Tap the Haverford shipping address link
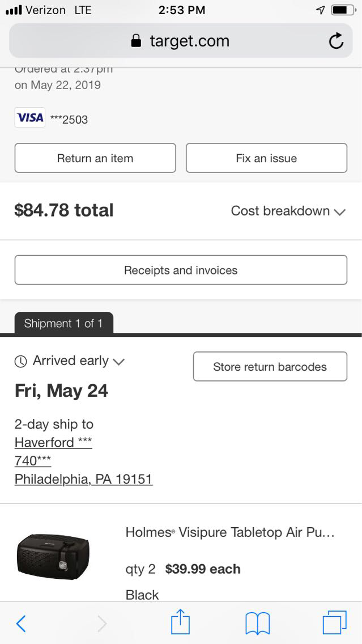The image size is (362, 644). click(x=53, y=442)
